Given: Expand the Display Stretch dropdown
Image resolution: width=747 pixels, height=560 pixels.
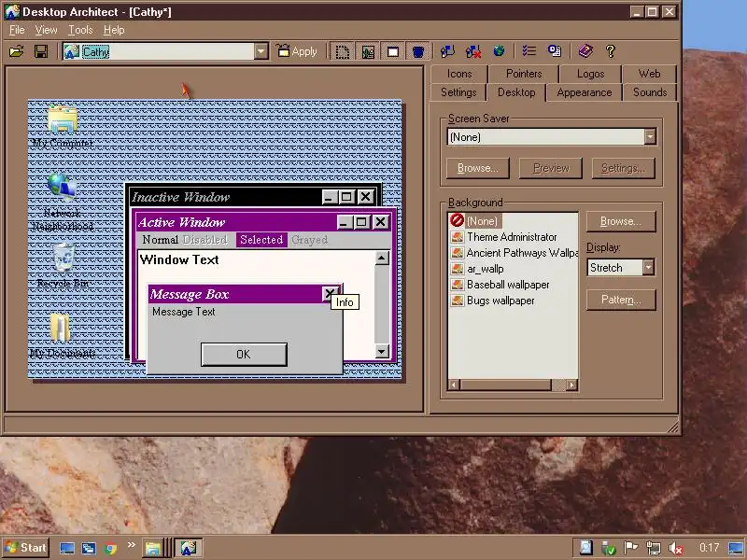Looking at the screenshot, I should 648,268.
